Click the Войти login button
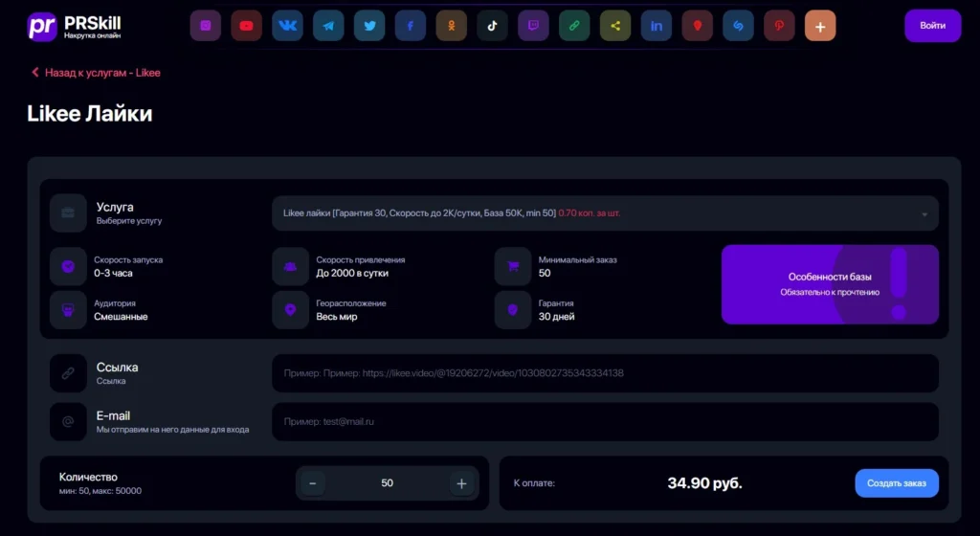Screen dimensions: 980x536 [x=932, y=26]
